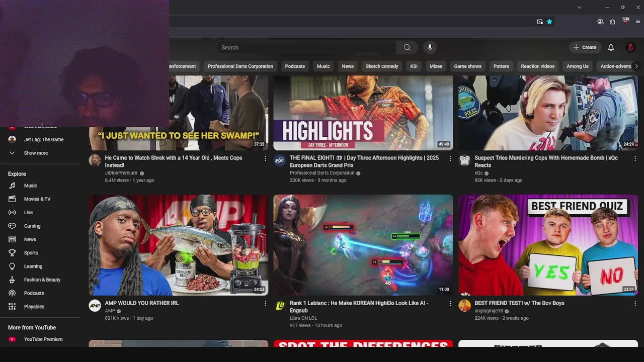Select the Podcasts chip
The width and height of the screenshot is (644, 362).
[295, 66]
